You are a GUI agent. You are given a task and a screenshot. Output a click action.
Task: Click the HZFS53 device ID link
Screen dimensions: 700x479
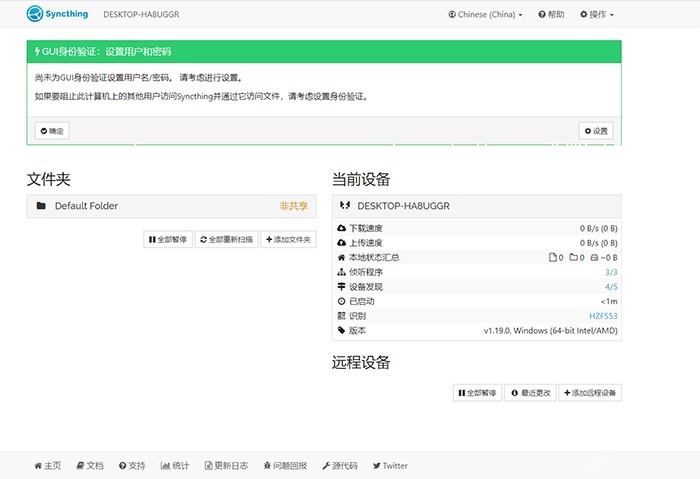603,316
